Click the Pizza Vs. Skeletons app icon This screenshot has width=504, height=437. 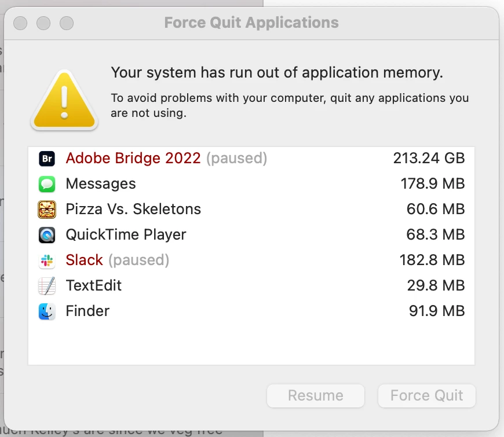[47, 210]
